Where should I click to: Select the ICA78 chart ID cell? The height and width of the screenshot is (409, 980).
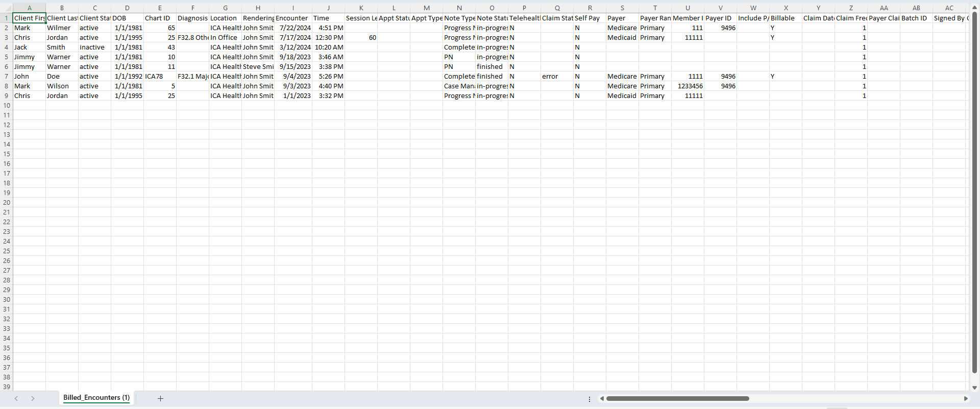pos(160,77)
